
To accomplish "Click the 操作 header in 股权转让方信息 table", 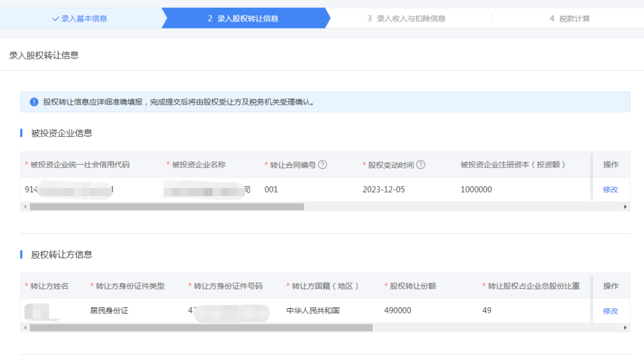I will click(x=611, y=286).
